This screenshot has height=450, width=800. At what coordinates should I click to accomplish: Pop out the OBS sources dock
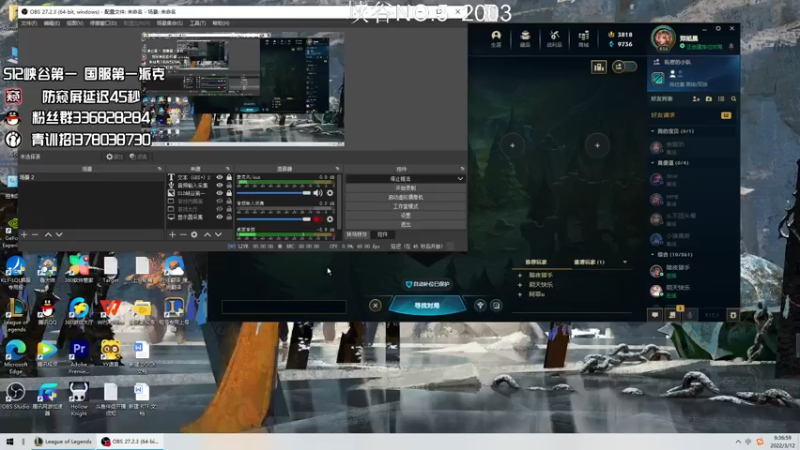(228, 169)
